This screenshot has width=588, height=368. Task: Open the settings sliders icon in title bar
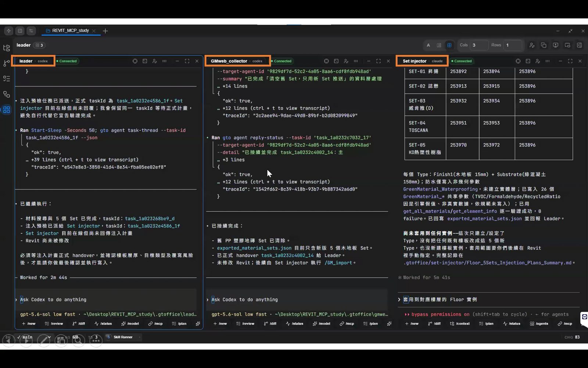click(31, 31)
